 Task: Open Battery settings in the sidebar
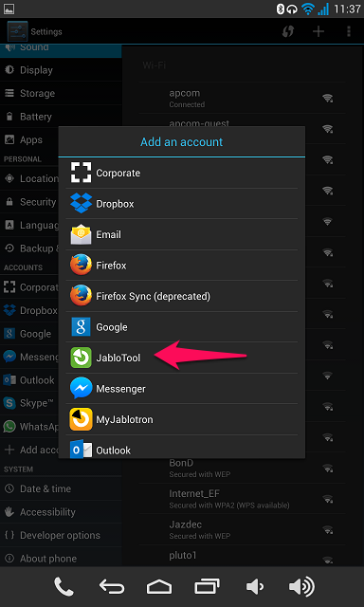[61, 117]
